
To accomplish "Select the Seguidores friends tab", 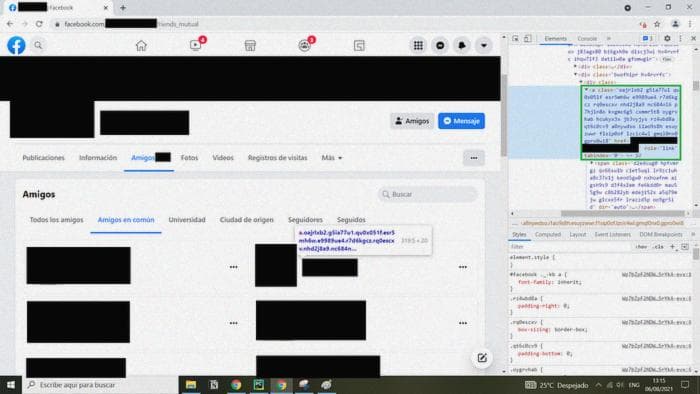I will point(305,220).
